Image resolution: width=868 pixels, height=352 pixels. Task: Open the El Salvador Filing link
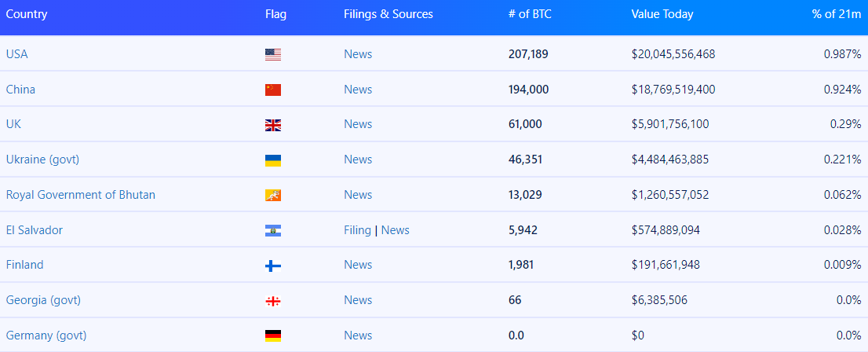coord(357,230)
